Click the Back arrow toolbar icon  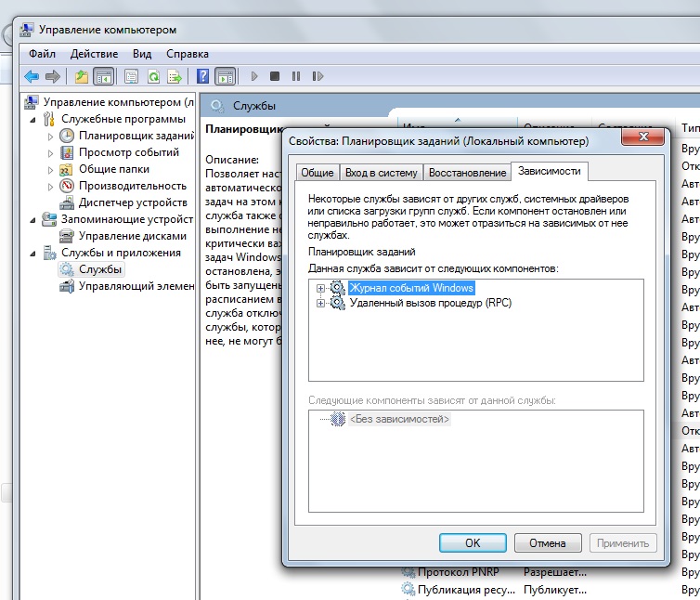pyautogui.click(x=32, y=76)
